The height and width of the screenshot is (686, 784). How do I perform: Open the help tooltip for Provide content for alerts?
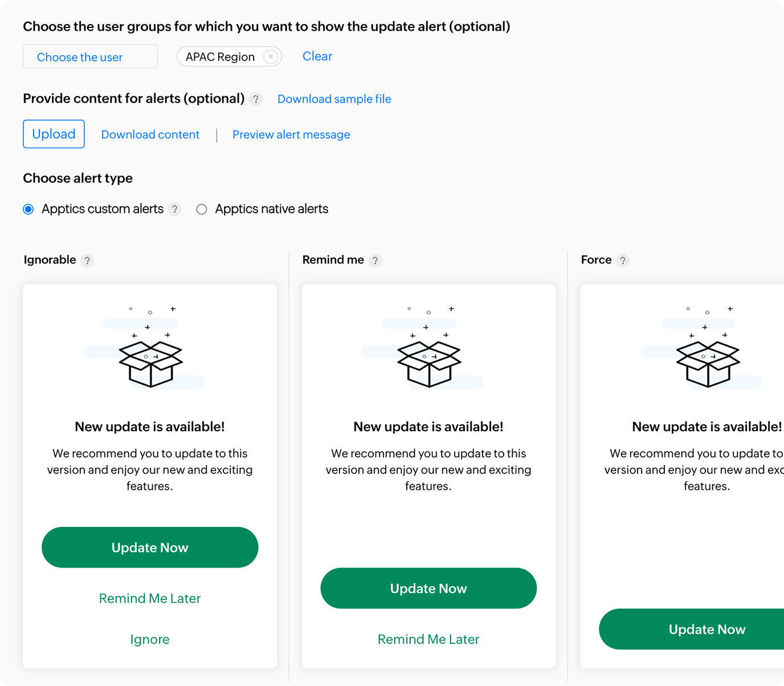(x=256, y=99)
